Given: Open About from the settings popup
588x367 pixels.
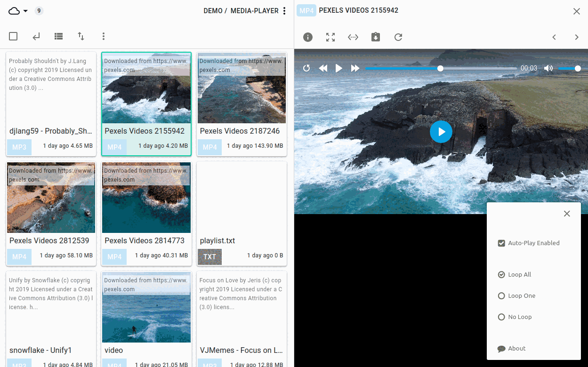Looking at the screenshot, I should coord(516,349).
